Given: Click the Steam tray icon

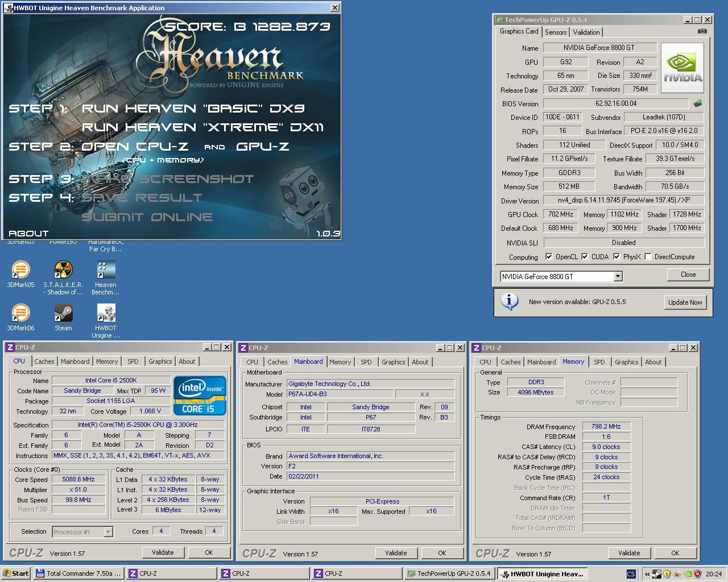Looking at the screenshot, I should pyautogui.click(x=656, y=573).
